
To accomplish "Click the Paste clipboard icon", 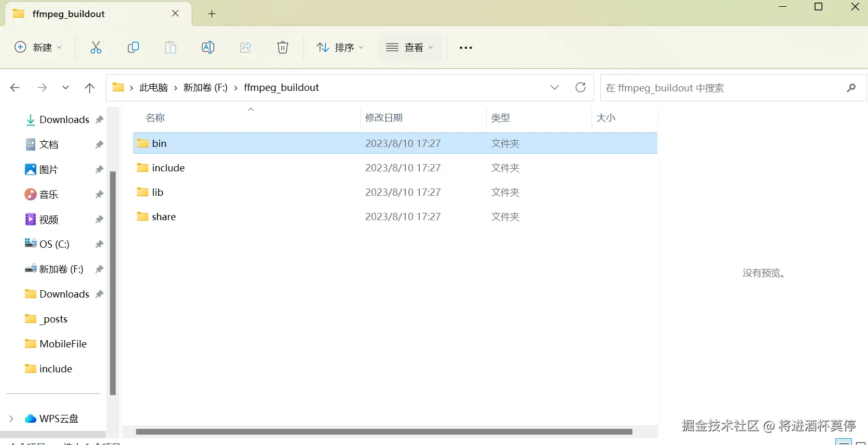I will click(x=171, y=47).
